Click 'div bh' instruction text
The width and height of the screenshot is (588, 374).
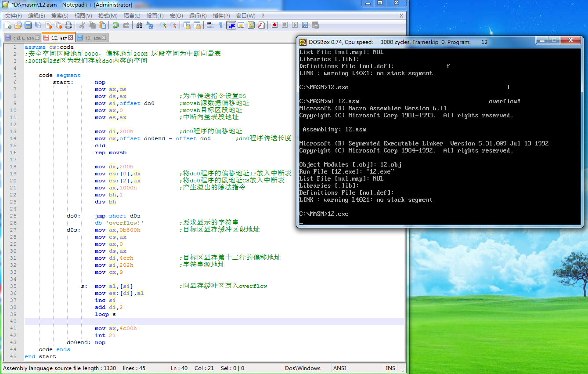click(105, 202)
